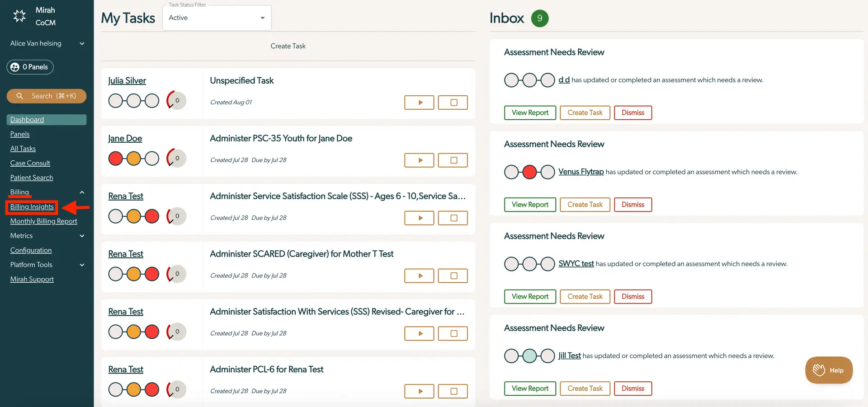
Task: Start Julia Silver's Unspecified Task with the play icon
Action: 419,102
